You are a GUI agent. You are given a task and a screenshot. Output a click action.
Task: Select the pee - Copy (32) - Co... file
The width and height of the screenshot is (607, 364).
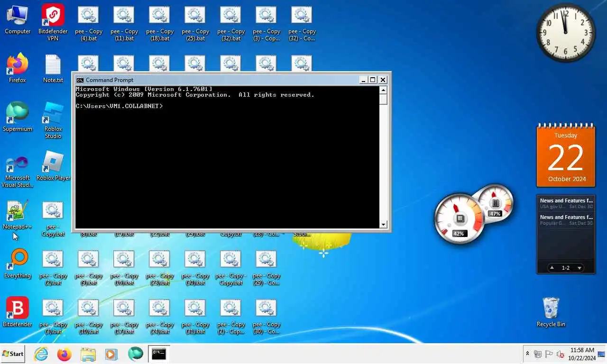(302, 24)
